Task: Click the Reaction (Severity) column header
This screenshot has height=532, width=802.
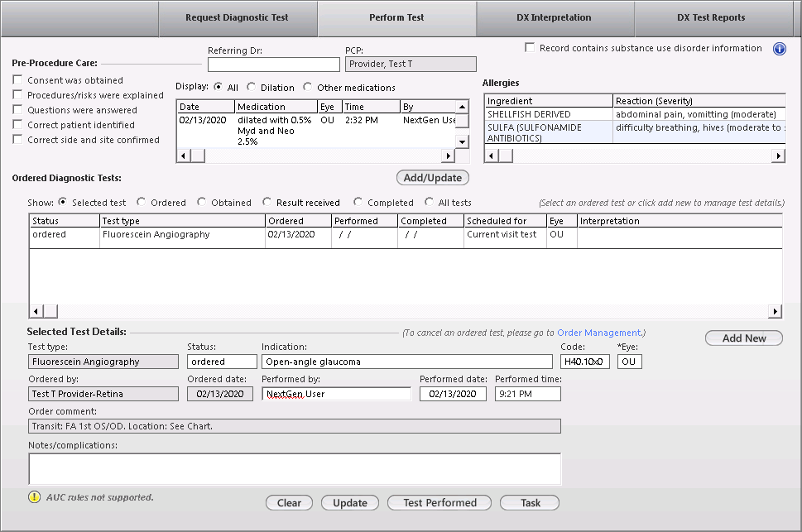Action: [x=699, y=101]
